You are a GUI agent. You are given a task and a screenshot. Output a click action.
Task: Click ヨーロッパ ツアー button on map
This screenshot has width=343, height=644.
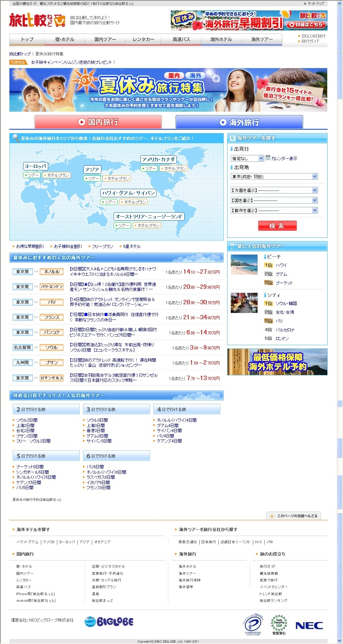[32, 175]
